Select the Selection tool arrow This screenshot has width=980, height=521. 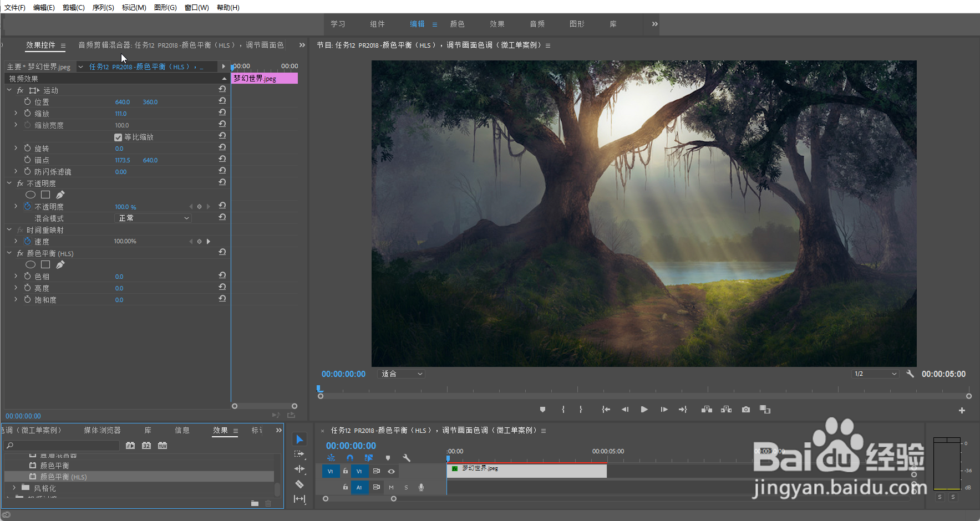[x=299, y=440]
